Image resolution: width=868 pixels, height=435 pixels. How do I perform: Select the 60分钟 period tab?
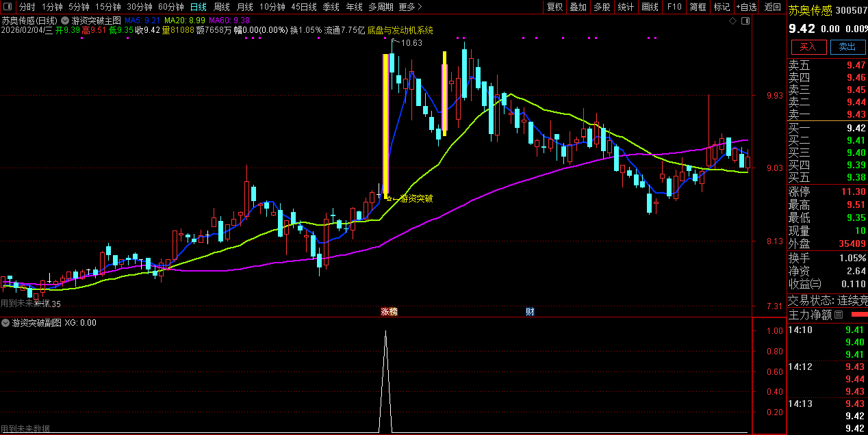point(170,7)
